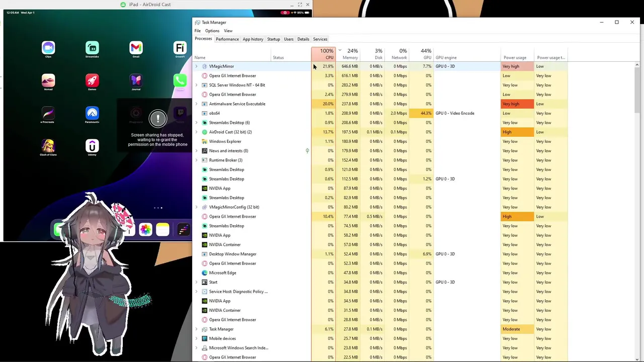Click the Mobile devices process icon
Viewport: 644px width, 362px height.
tap(204, 338)
